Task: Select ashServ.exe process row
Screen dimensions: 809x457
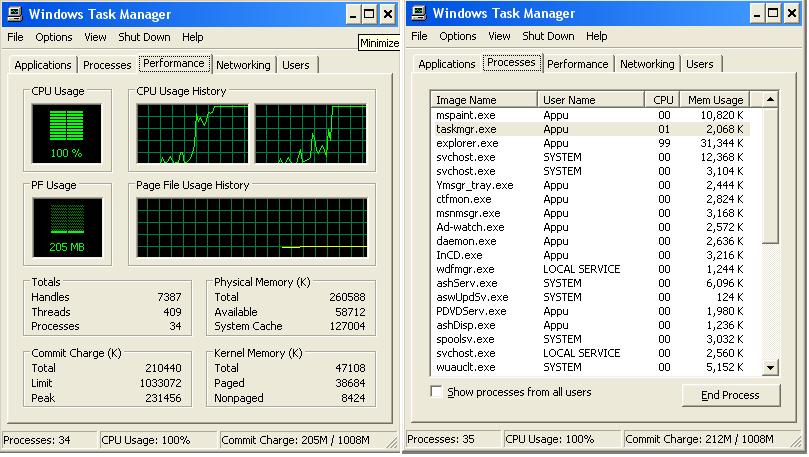Action: [590, 283]
